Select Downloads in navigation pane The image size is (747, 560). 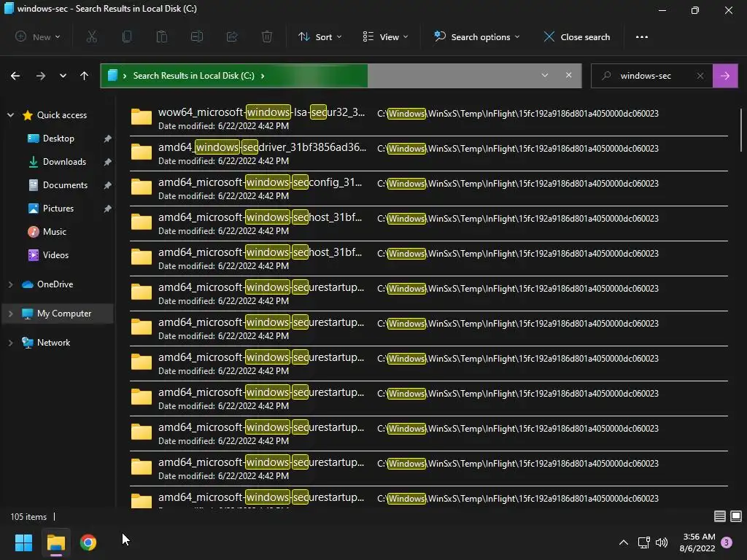coord(57,162)
